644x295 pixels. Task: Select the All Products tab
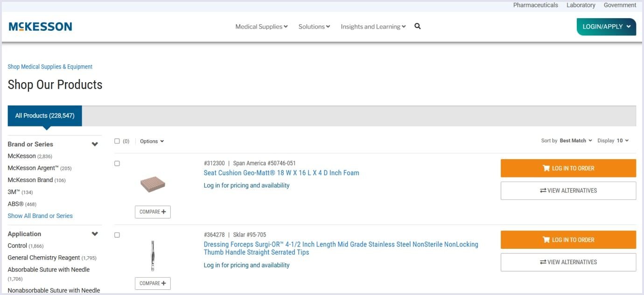(45, 116)
